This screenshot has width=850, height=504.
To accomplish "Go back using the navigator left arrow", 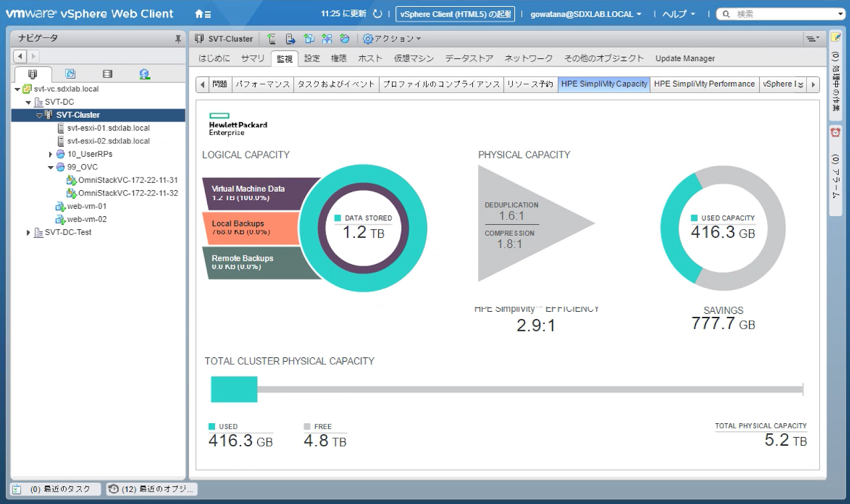I will tap(20, 56).
